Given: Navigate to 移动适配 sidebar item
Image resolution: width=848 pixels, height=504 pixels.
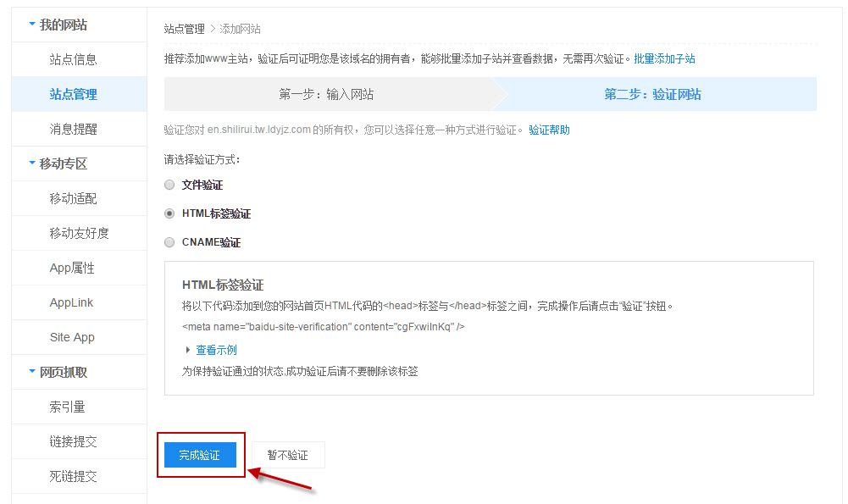Looking at the screenshot, I should pyautogui.click(x=73, y=198).
